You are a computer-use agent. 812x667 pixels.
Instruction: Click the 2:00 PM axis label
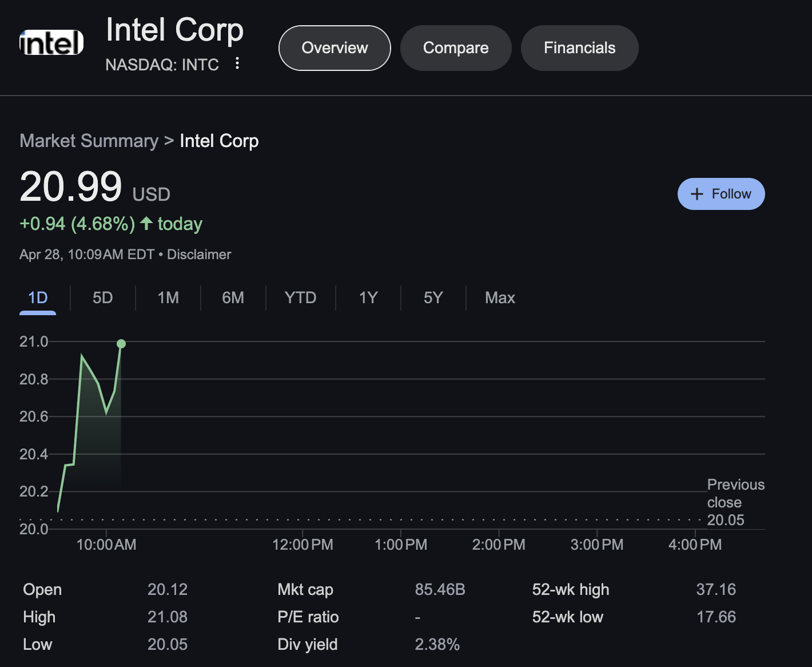[499, 544]
